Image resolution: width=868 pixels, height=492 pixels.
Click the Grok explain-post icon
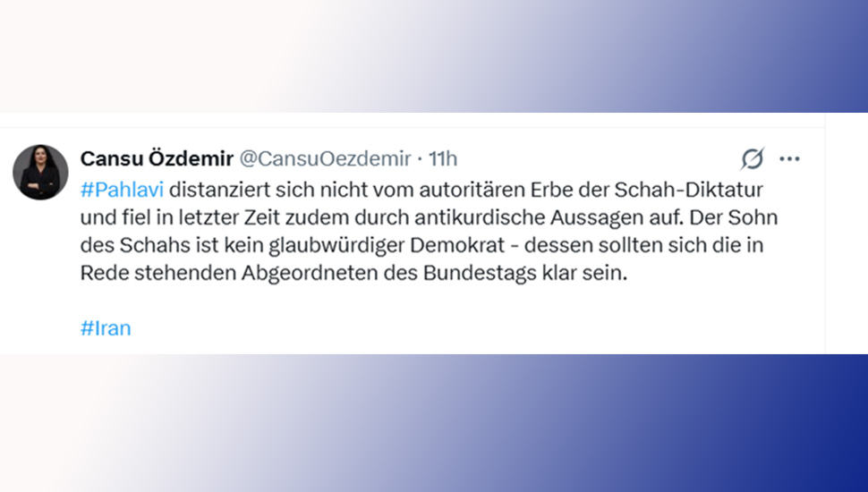753,159
